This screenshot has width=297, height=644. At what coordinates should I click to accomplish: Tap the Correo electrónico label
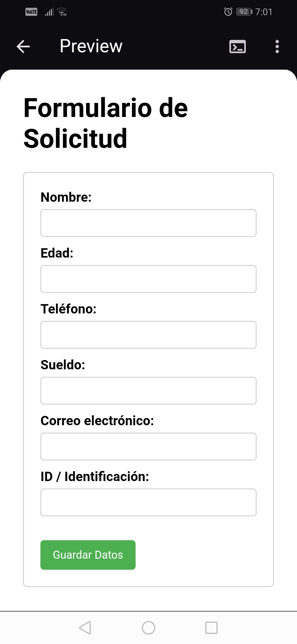click(x=97, y=421)
